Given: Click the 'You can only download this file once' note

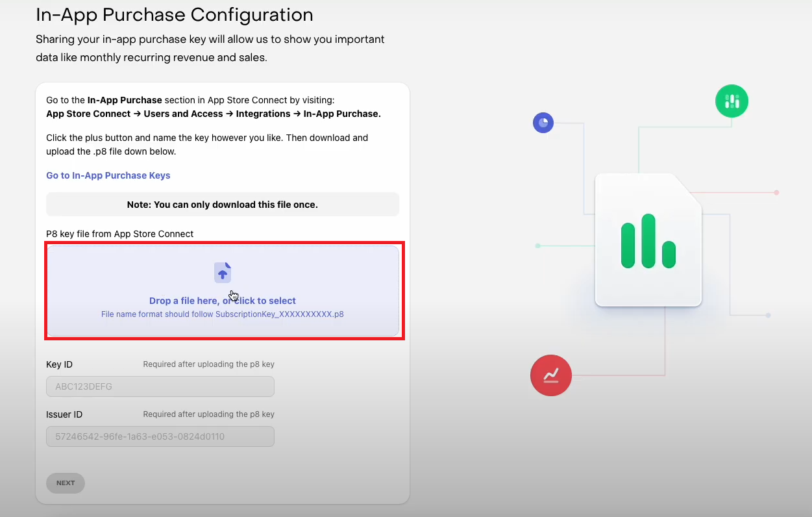Looking at the screenshot, I should click(x=223, y=205).
